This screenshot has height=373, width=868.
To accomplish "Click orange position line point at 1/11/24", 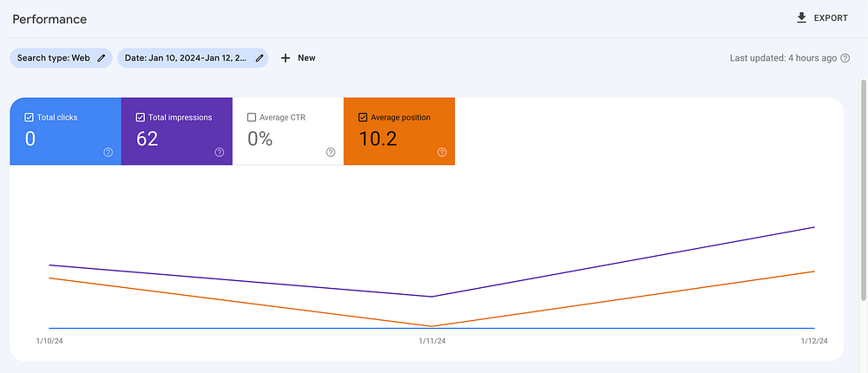I will click(431, 326).
